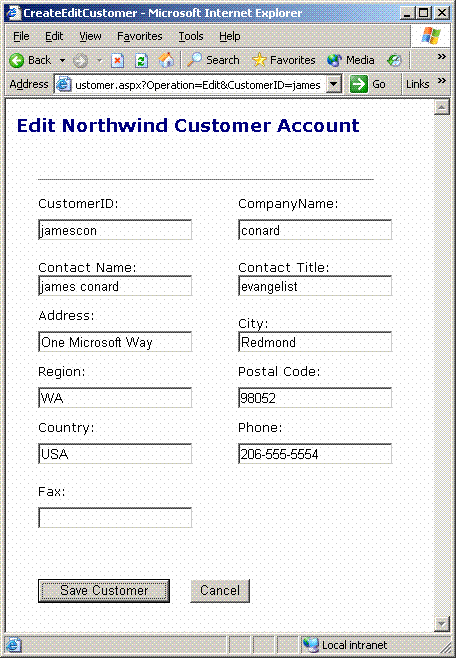Click the Save Customer button
The height and width of the screenshot is (658, 456).
tap(104, 591)
